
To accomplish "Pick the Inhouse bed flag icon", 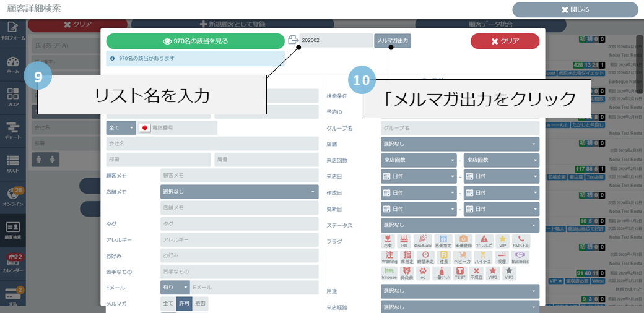I will (389, 273).
